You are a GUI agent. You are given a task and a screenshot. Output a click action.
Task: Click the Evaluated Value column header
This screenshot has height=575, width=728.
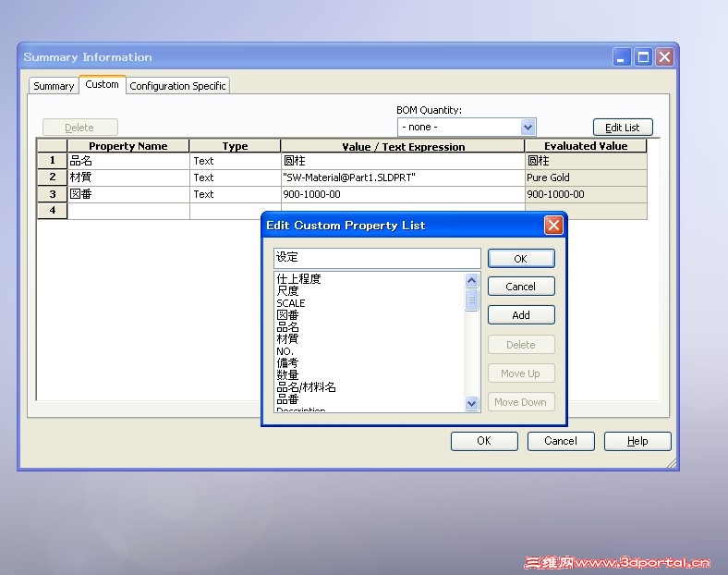pos(586,146)
